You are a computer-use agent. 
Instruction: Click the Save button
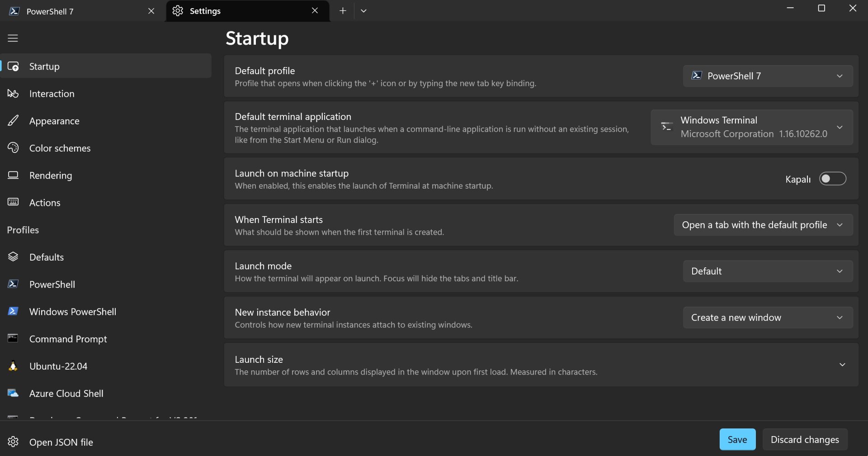737,439
